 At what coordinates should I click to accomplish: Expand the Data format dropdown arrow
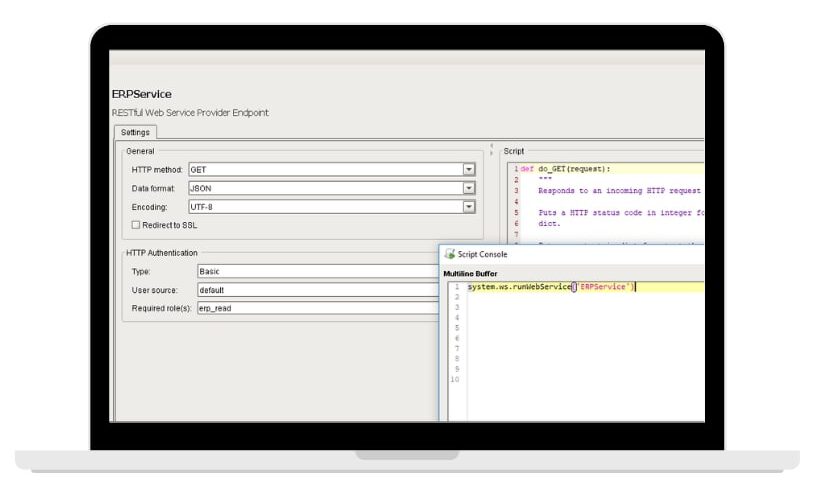468,188
